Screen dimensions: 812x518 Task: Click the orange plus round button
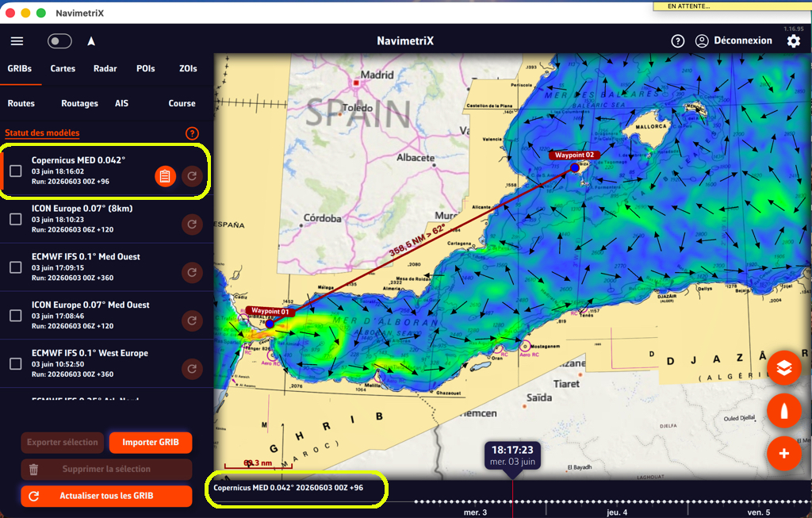pos(784,454)
